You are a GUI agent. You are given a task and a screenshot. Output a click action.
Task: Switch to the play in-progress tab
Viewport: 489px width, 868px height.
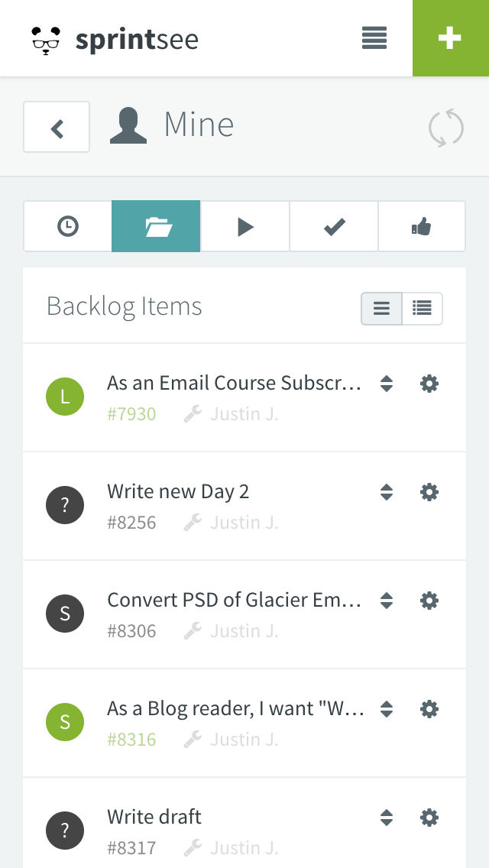click(245, 226)
